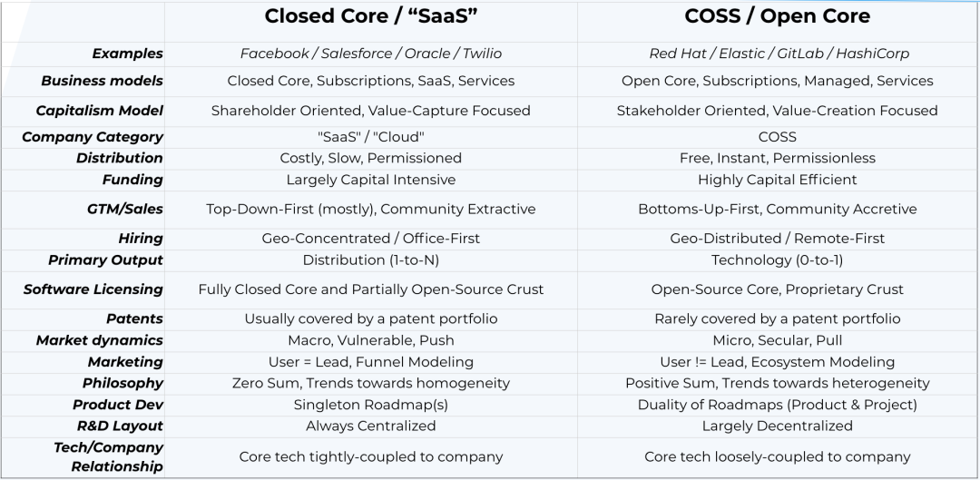The height and width of the screenshot is (480, 980).
Task: Select the "Macro, Vulnerable, Push" cell
Action: (x=370, y=340)
